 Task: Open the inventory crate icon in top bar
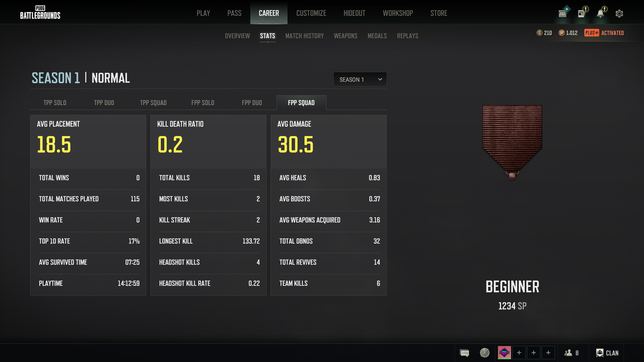[563, 13]
